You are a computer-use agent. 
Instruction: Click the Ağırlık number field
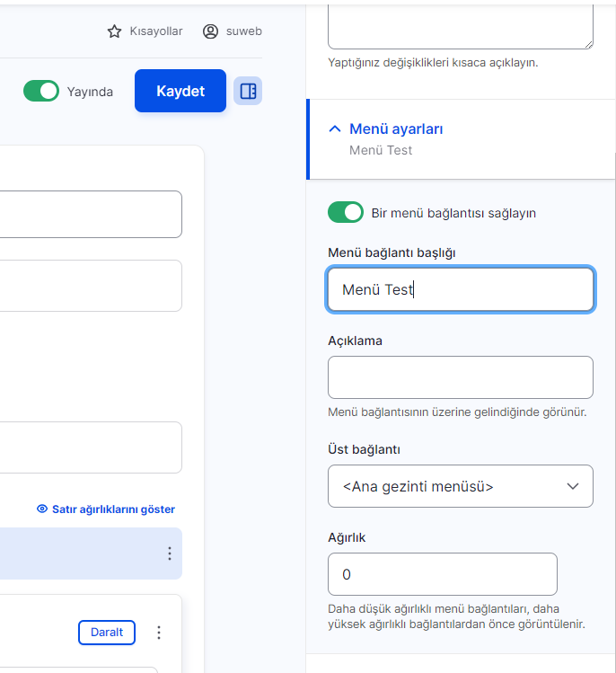coord(443,574)
